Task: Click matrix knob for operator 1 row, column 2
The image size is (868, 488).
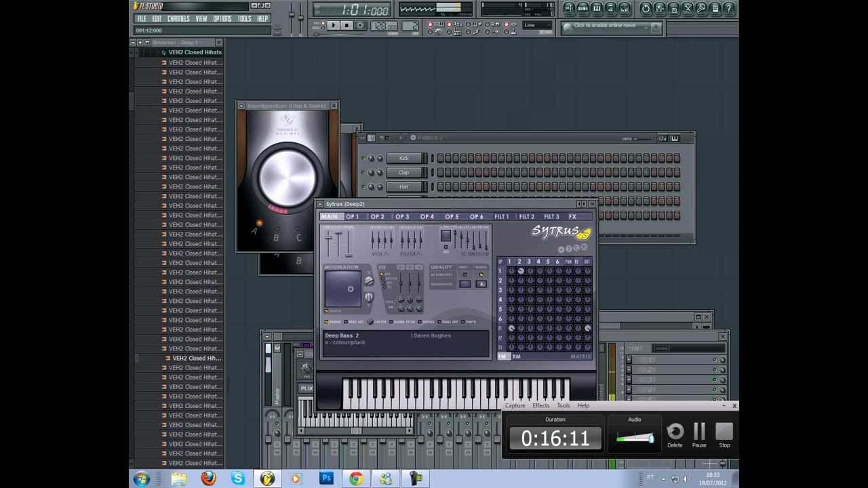Action: (x=521, y=271)
